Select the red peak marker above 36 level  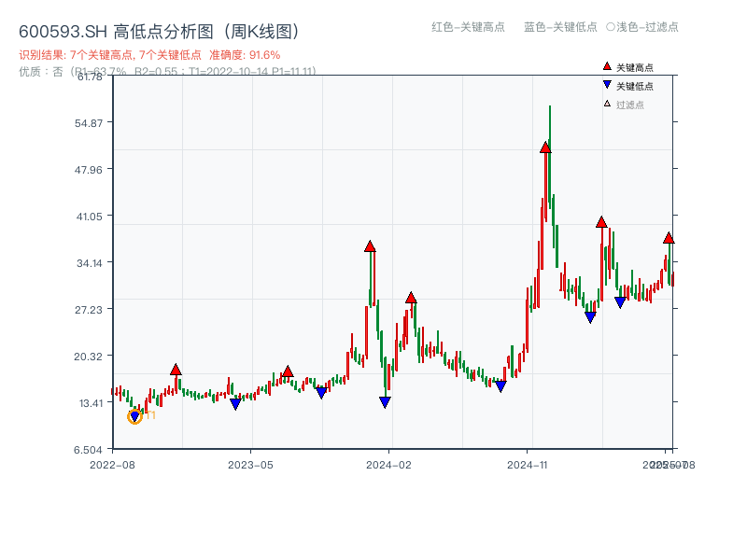[371, 247]
